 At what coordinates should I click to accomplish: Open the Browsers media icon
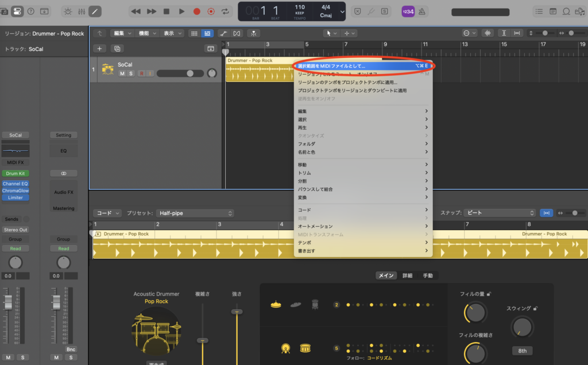coord(580,11)
